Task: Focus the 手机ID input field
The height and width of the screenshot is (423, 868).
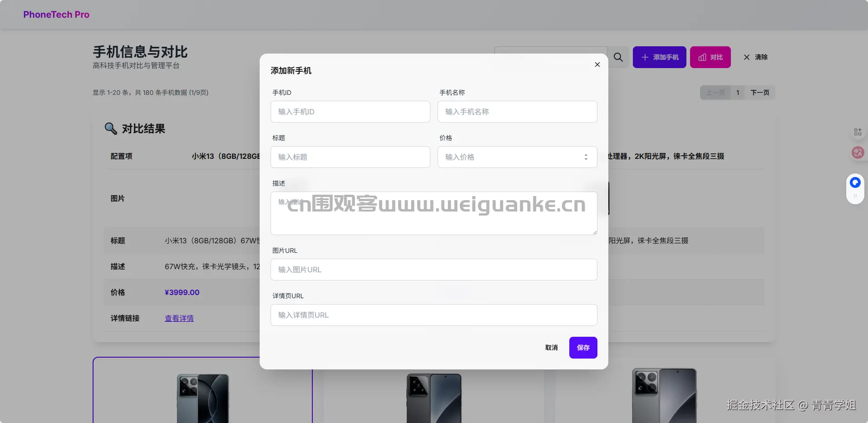Action: [x=350, y=112]
